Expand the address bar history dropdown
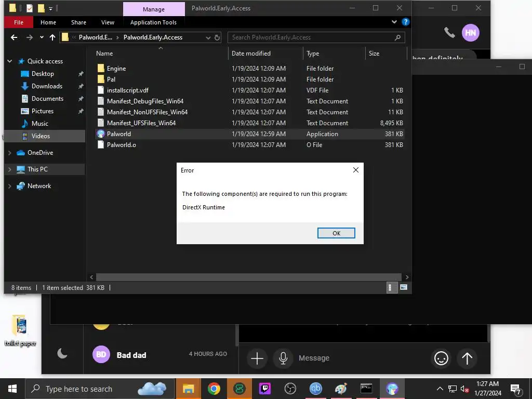This screenshot has width=532, height=399. pos(208,37)
